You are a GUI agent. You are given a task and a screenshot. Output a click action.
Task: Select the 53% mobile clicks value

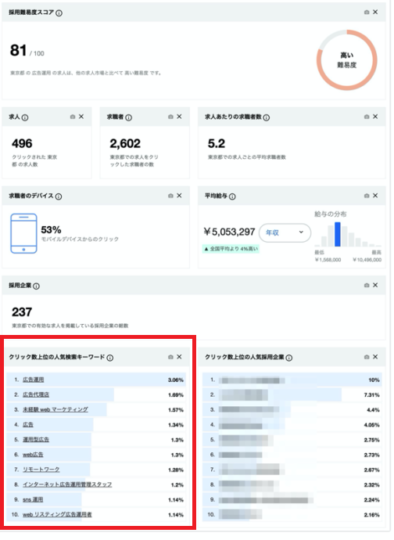[x=51, y=230]
